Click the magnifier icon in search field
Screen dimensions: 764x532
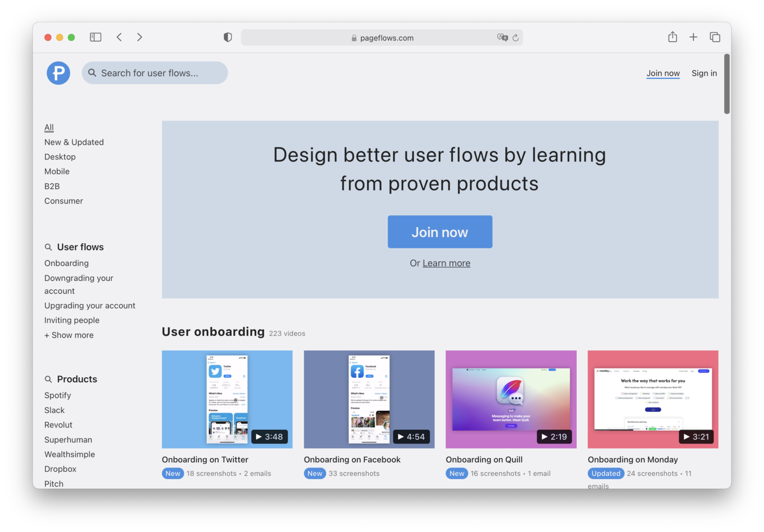pos(92,73)
